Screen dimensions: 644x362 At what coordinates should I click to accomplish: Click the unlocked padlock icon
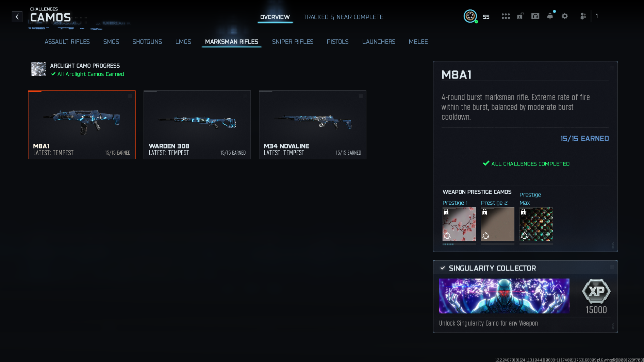coord(520,16)
